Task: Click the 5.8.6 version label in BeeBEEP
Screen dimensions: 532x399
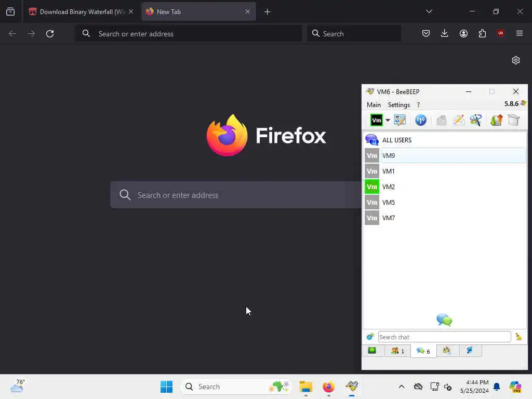Action: (511, 104)
